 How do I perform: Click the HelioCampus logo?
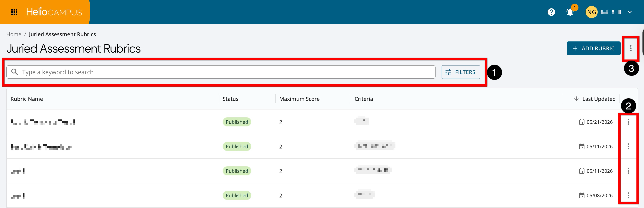[x=54, y=12]
